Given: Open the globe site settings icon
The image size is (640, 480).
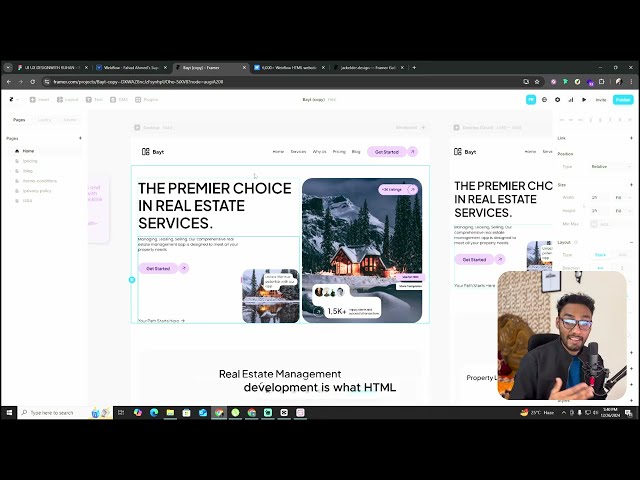Looking at the screenshot, I should 544,100.
